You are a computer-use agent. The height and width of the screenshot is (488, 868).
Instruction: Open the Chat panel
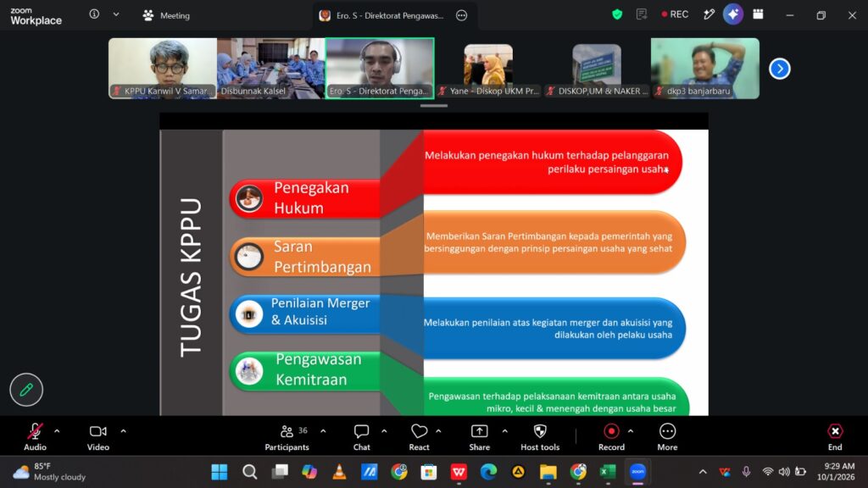361,436
